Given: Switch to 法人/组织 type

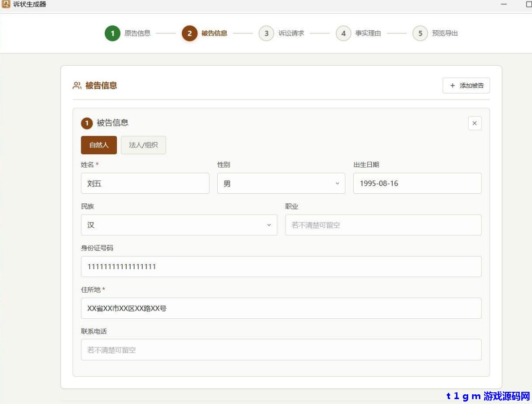Looking at the screenshot, I should click(143, 145).
